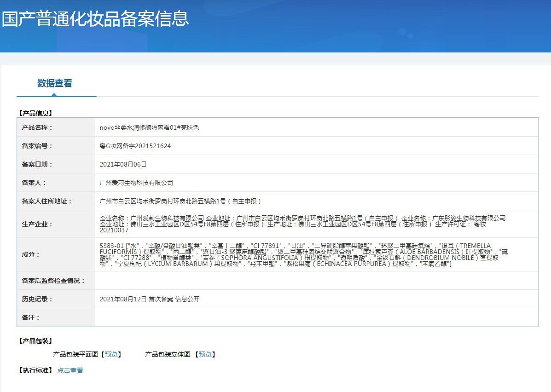Click 预览 link for 产品包装平面图

[x=111, y=354]
